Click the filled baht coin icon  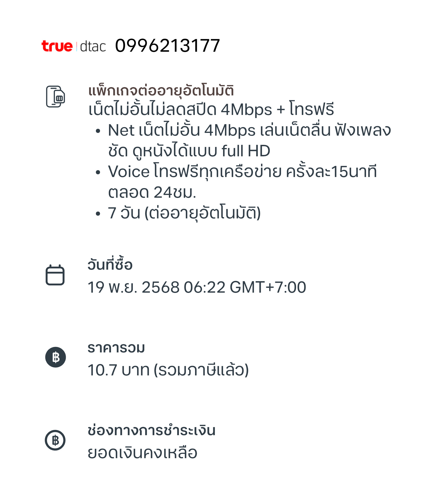pyautogui.click(x=55, y=357)
